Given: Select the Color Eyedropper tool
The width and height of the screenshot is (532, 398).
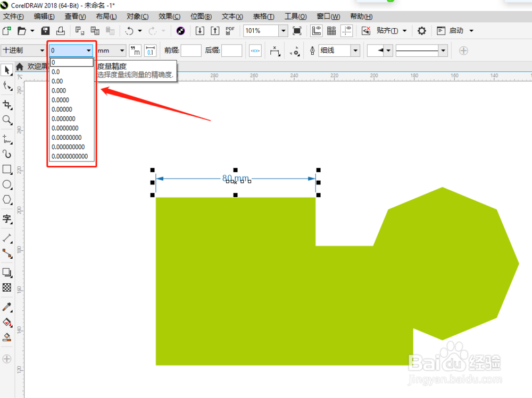Looking at the screenshot, I should tap(7, 307).
